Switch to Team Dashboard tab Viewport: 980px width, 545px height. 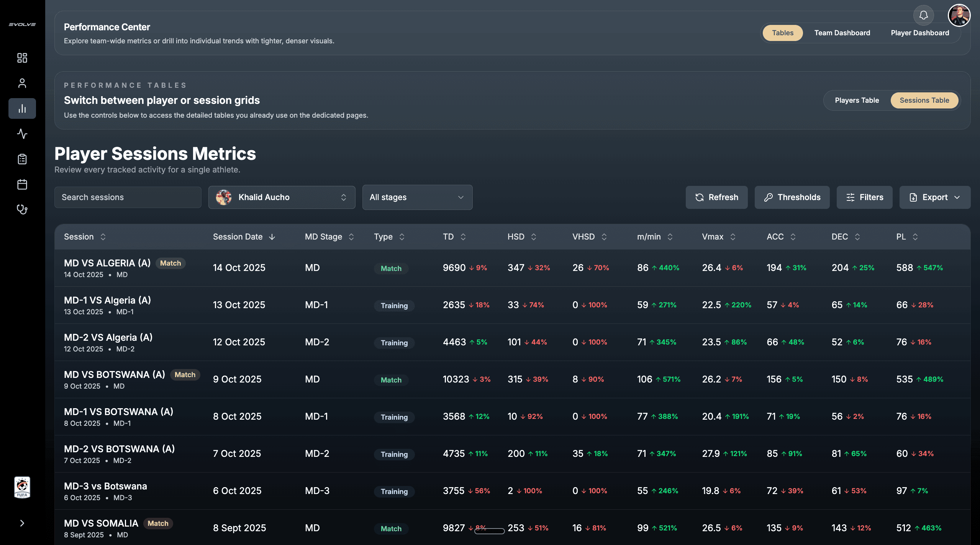coord(842,33)
